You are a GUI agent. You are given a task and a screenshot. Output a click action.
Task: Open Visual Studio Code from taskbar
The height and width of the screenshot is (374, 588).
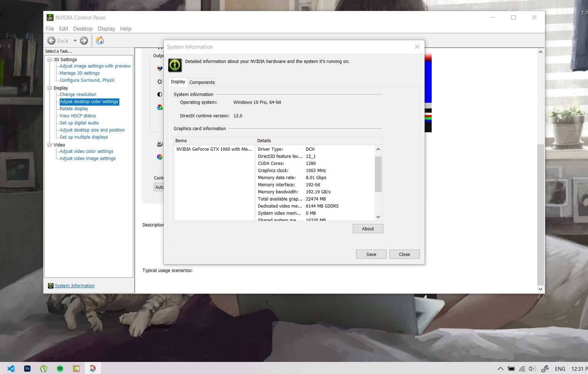click(11, 369)
